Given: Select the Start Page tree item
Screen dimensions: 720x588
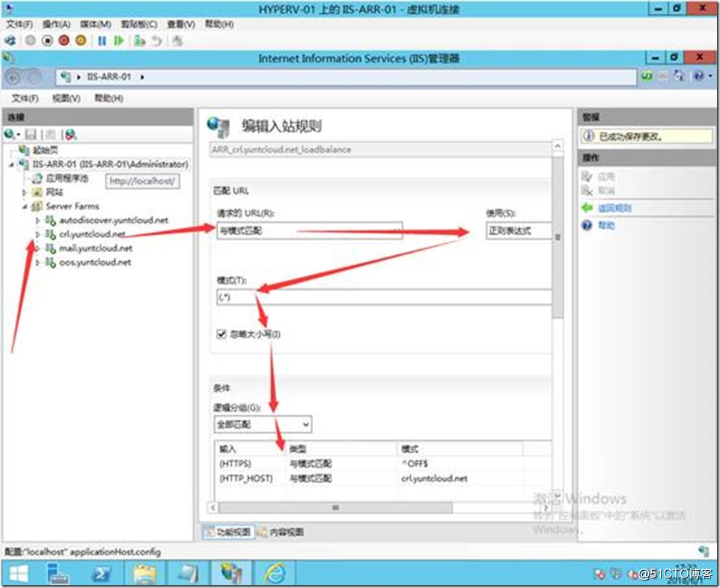Looking at the screenshot, I should click(x=45, y=150).
